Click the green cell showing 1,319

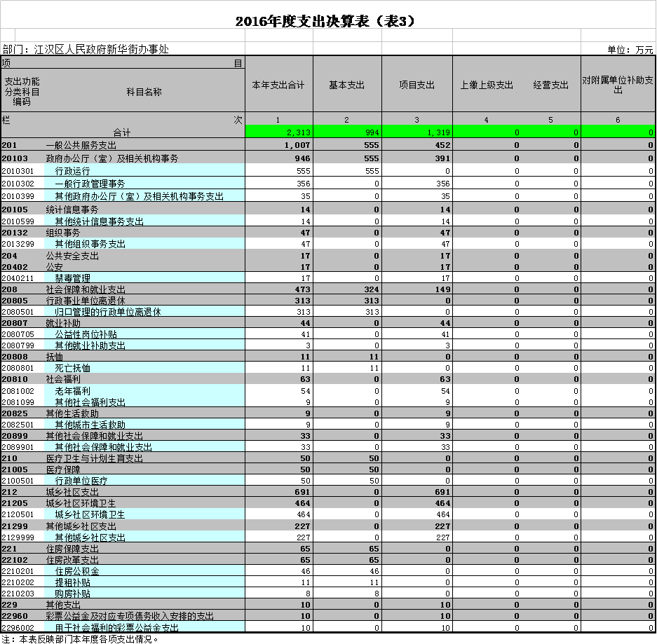click(416, 132)
